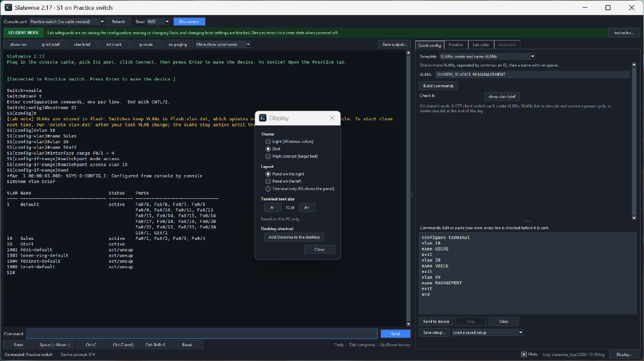Close the Display dialog with X

pos(332,118)
